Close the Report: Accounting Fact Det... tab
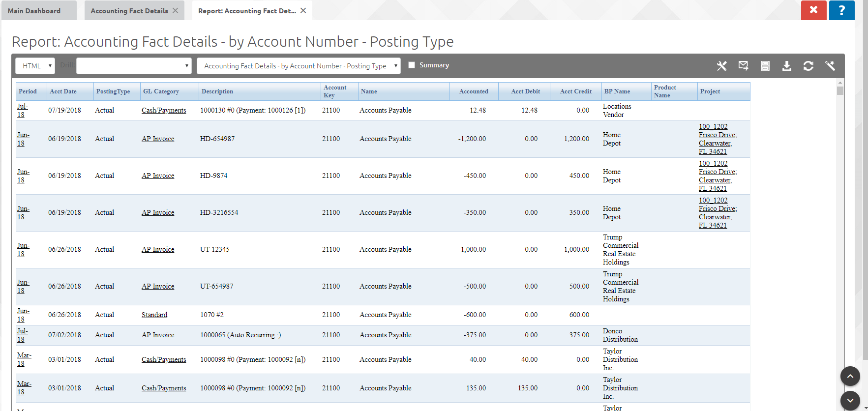This screenshot has height=411, width=868. pyautogui.click(x=303, y=11)
